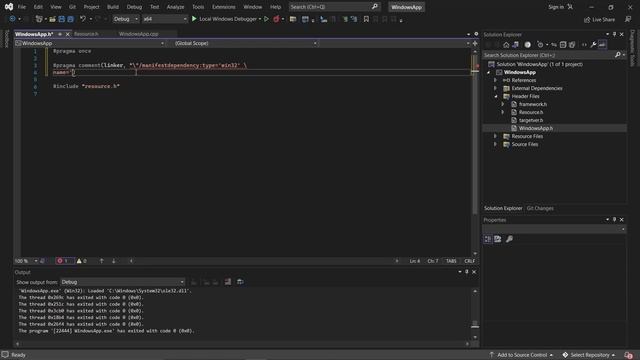Click Add to Source Control button
Screen dimensions: 640x360
coord(521,355)
